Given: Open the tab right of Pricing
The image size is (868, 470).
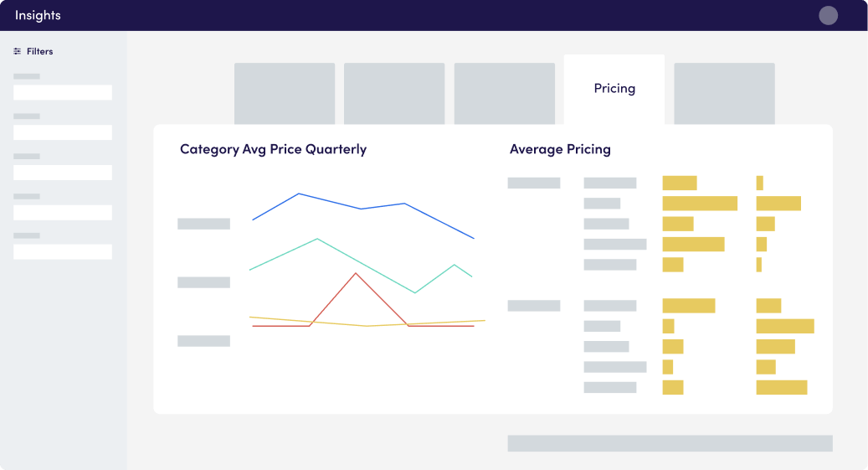Looking at the screenshot, I should (724, 94).
